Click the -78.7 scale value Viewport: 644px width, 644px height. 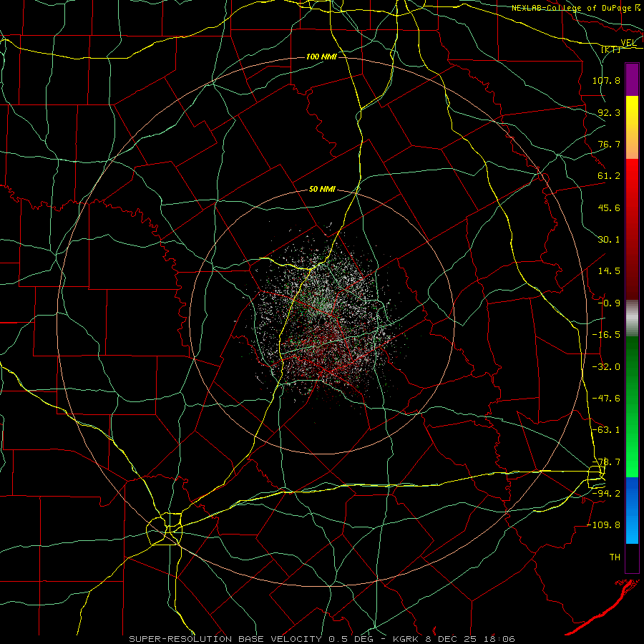pyautogui.click(x=606, y=462)
